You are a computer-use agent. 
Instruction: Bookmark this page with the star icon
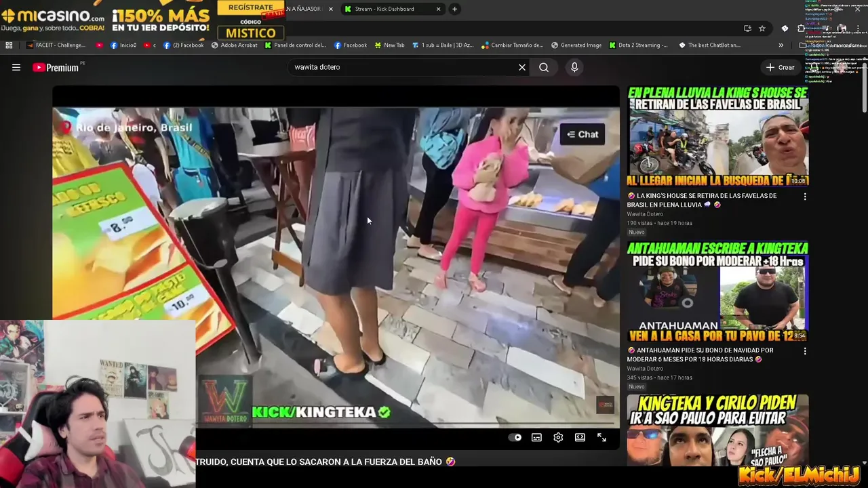click(762, 28)
